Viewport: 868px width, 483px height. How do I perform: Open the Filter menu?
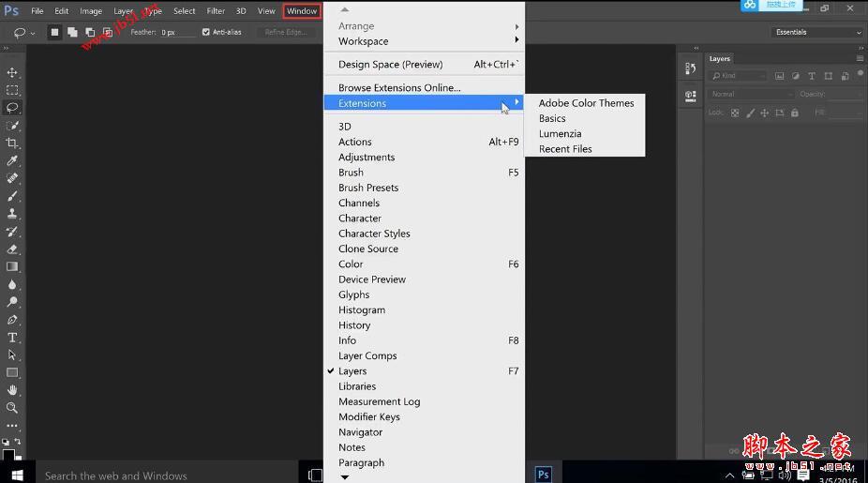[216, 11]
